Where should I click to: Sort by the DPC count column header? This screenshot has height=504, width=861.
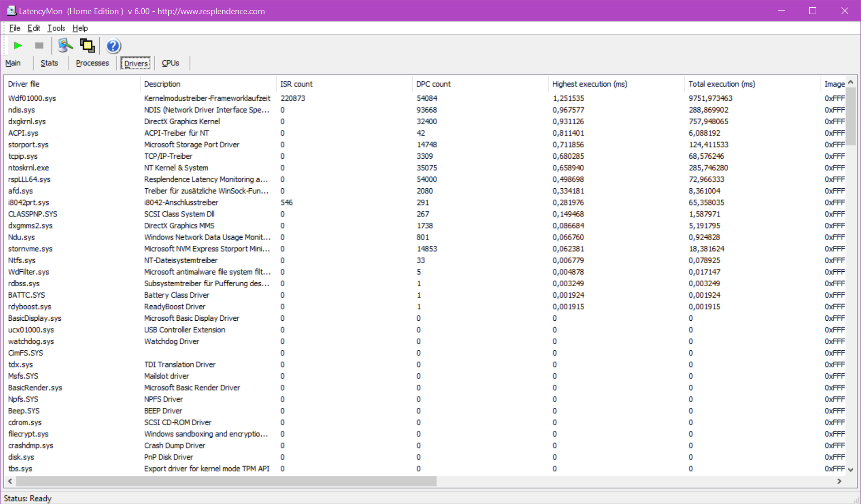(x=480, y=84)
